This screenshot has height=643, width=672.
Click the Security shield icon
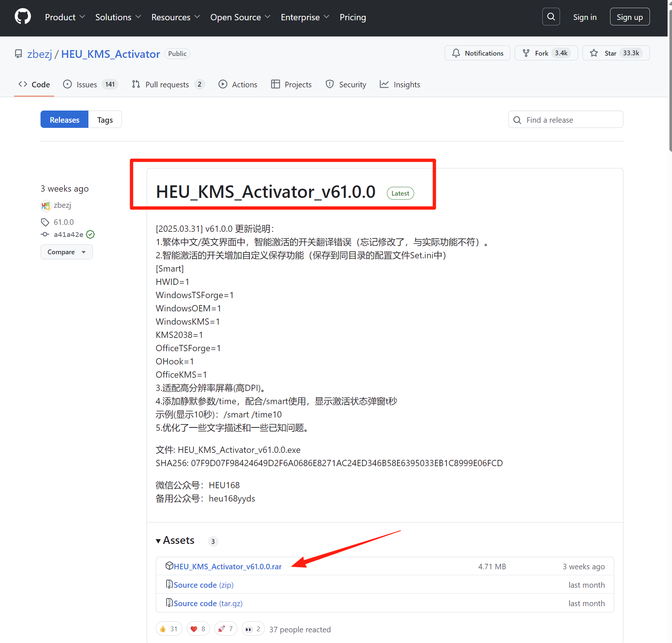click(x=329, y=84)
